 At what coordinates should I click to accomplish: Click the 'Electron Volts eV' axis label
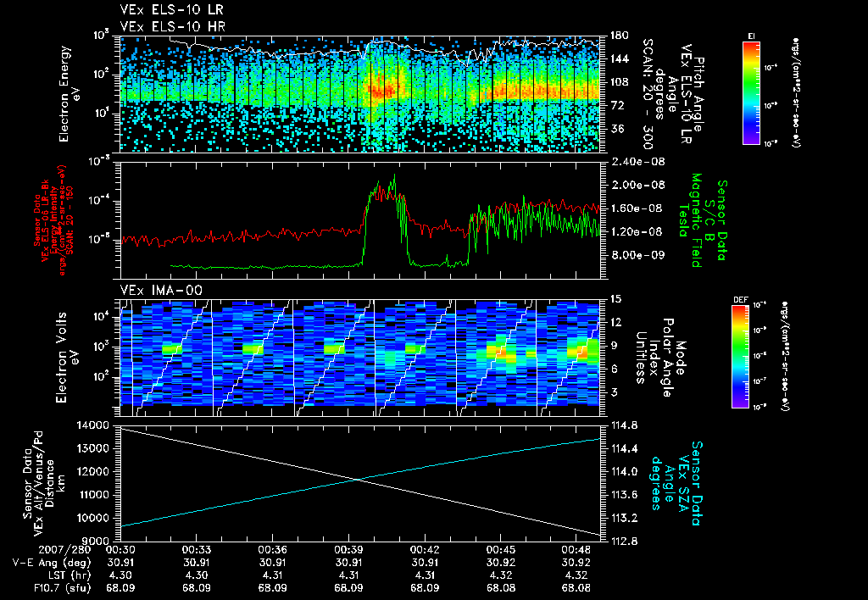tap(67, 358)
